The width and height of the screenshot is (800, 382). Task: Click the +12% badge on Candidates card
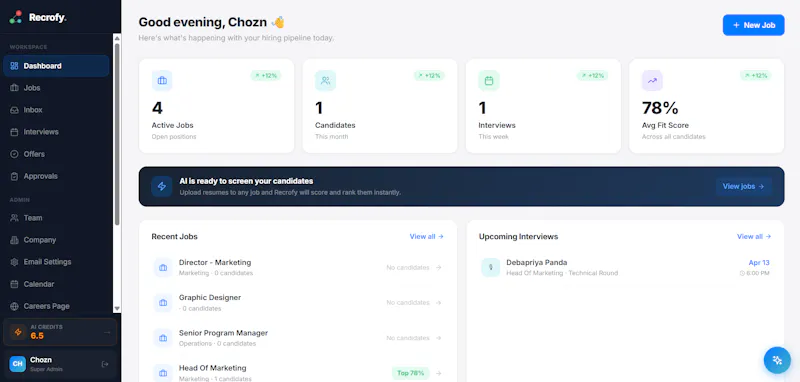pyautogui.click(x=429, y=75)
